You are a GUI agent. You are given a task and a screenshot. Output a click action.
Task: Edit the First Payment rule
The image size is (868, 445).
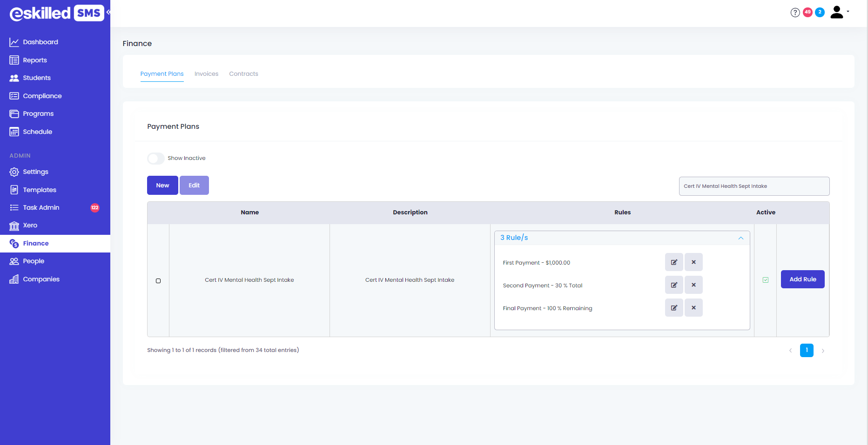tap(674, 262)
